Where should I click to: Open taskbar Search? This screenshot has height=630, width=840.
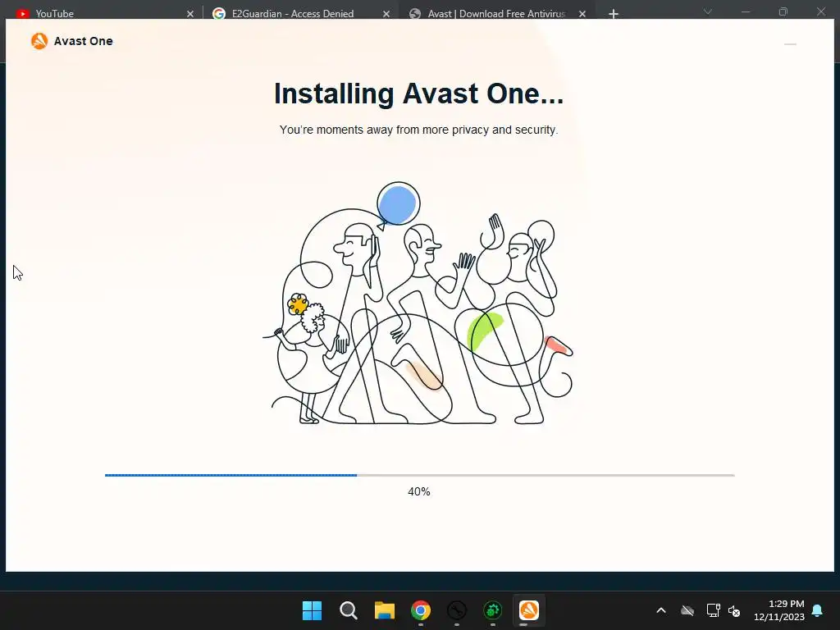tap(348, 610)
